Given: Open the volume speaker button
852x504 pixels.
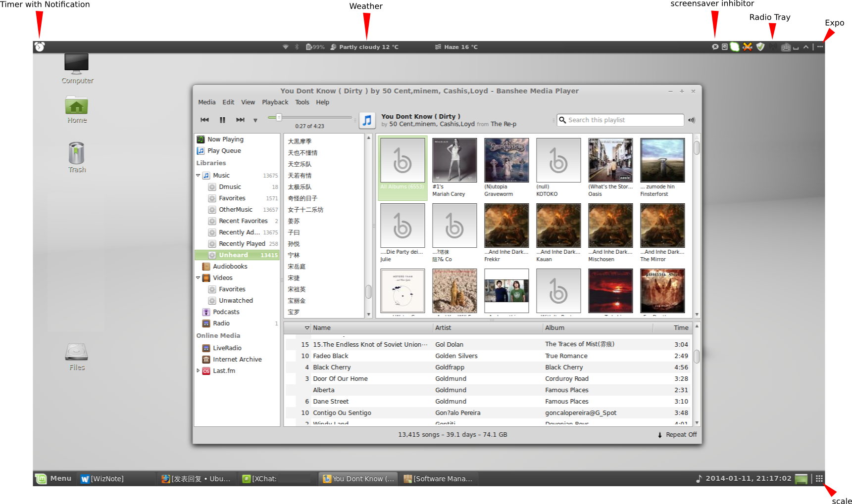Looking at the screenshot, I should pos(692,120).
